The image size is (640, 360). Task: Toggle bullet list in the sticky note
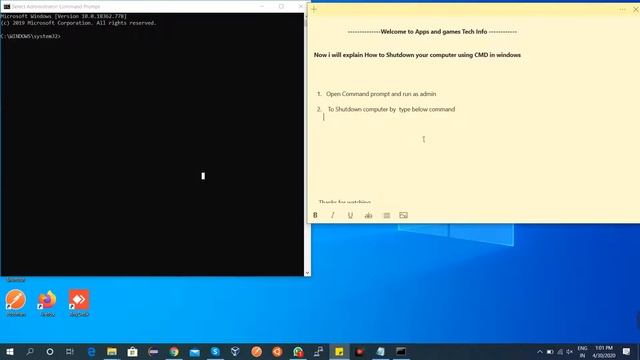387,215
